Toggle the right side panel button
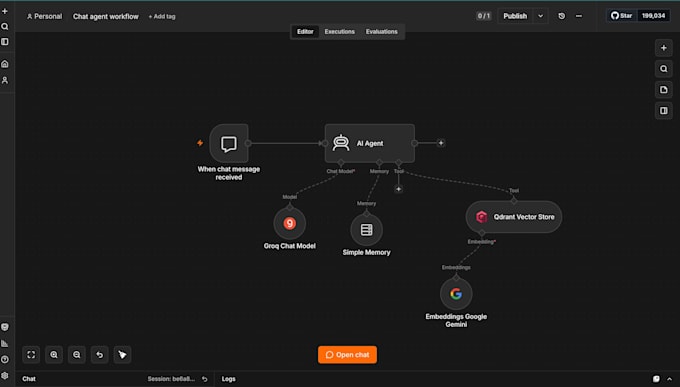 tap(664, 111)
